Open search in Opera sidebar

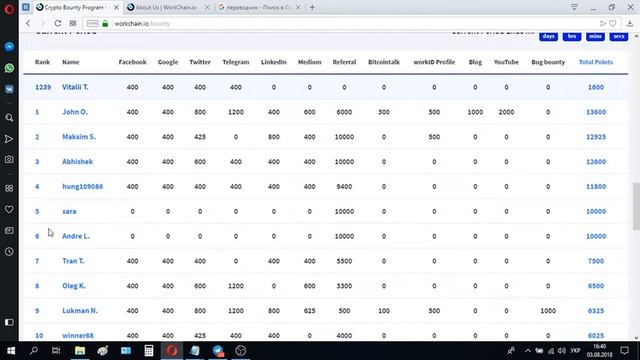[9, 118]
